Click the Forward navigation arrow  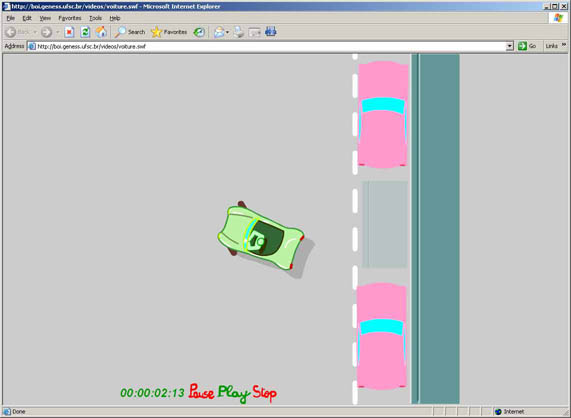click(x=46, y=32)
